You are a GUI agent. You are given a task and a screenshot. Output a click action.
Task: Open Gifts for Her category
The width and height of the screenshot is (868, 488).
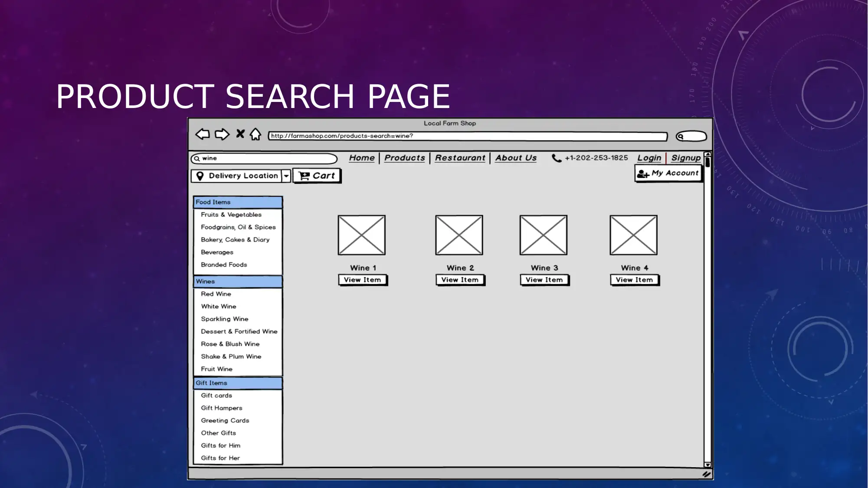coord(220,458)
